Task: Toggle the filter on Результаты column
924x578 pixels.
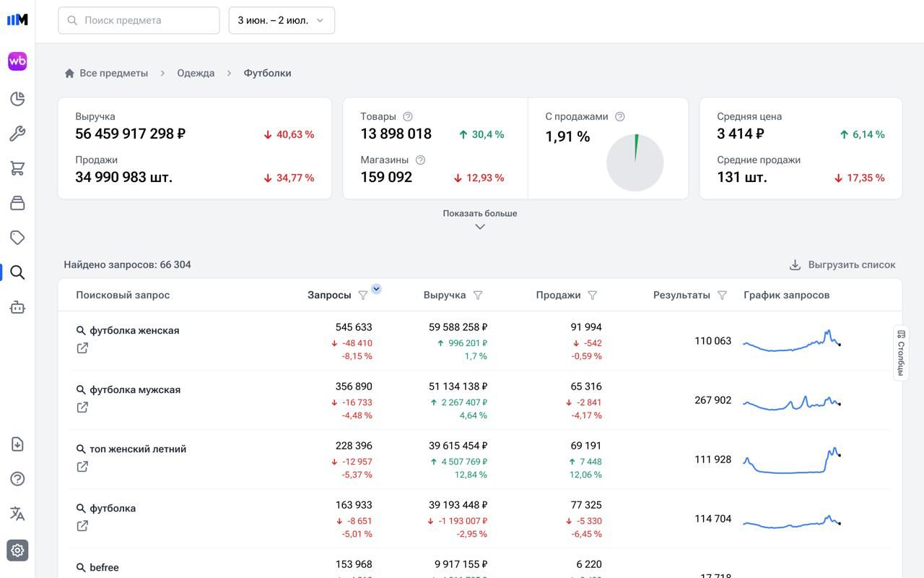Action: 722,295
